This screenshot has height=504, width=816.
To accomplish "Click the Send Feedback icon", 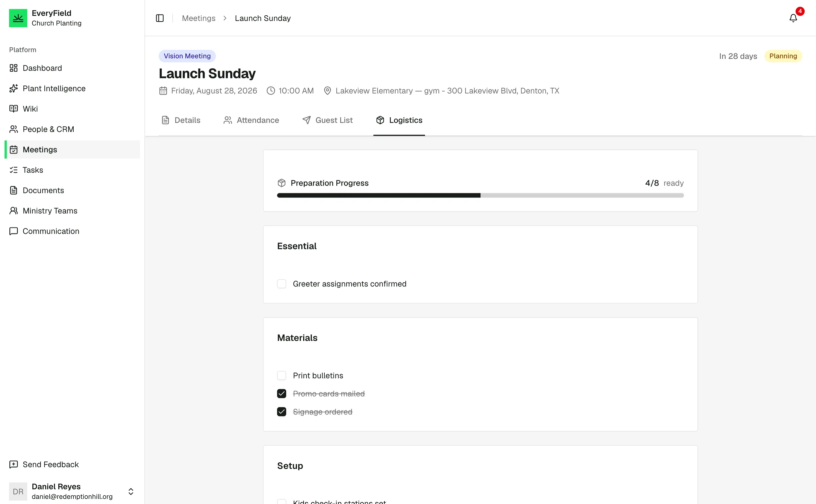I will [x=14, y=464].
